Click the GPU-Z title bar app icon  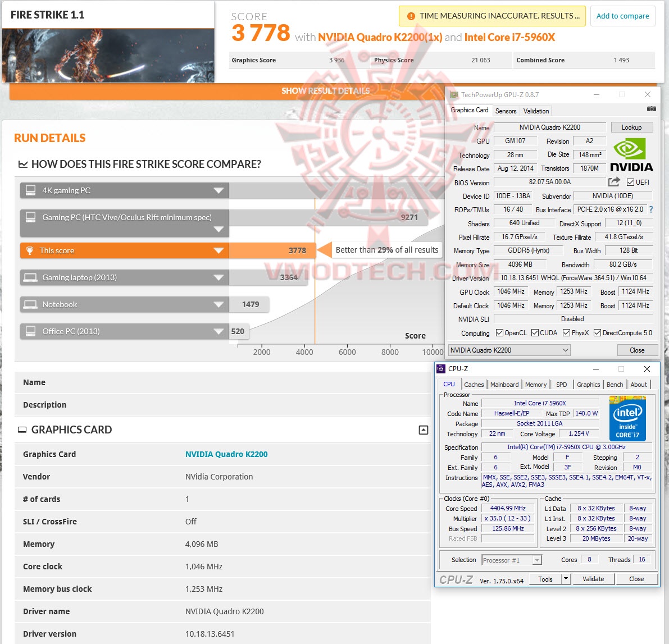pyautogui.click(x=454, y=95)
